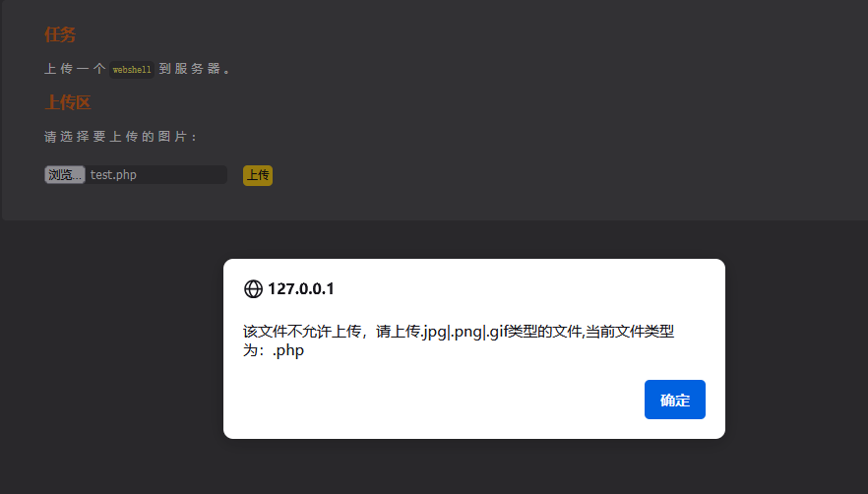Image resolution: width=868 pixels, height=494 pixels.
Task: Click the 请选择要上传的图片 label
Action: click(x=120, y=137)
